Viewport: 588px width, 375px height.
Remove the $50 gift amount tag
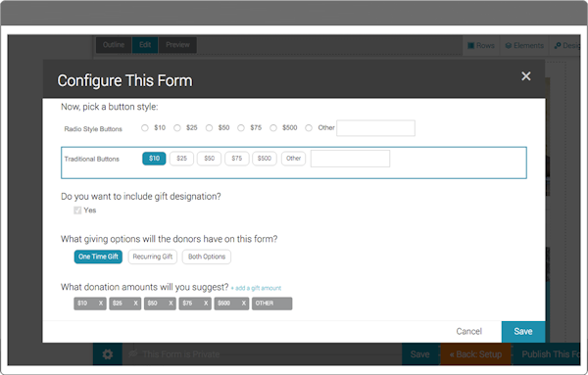171,304
